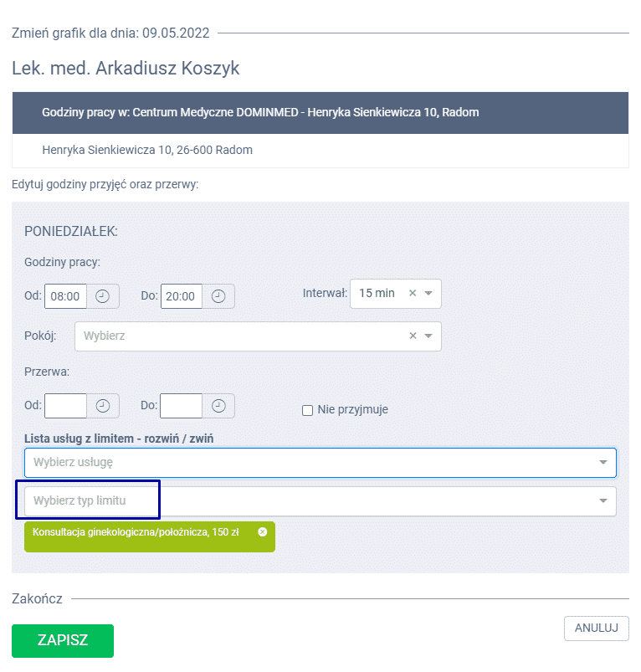641x672 pixels.
Task: Remove Konsultacja ginekologiczna service tag
Action: click(263, 532)
